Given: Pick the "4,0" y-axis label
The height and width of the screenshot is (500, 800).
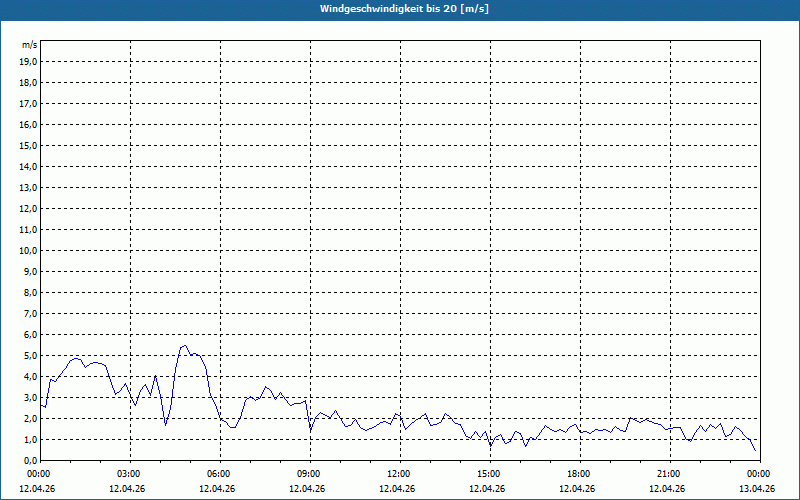Looking at the screenshot, I should 30,377.
